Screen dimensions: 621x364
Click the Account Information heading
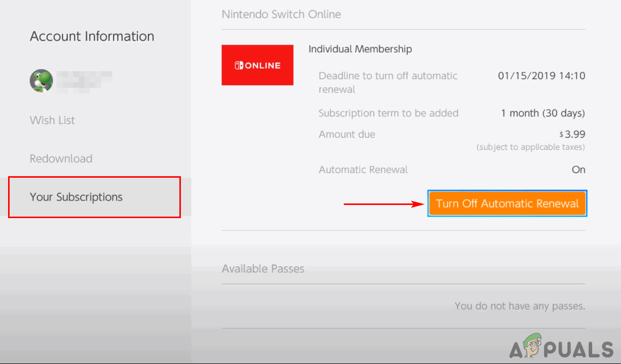[92, 36]
